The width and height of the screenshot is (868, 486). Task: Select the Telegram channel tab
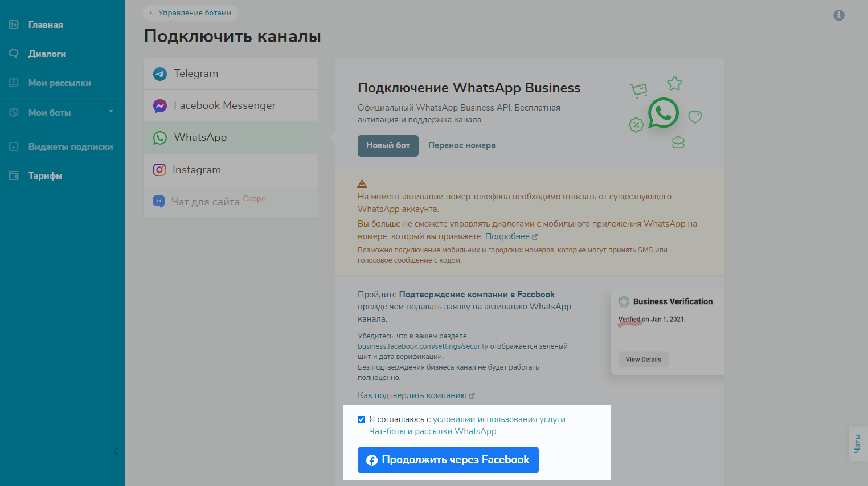[x=231, y=73]
